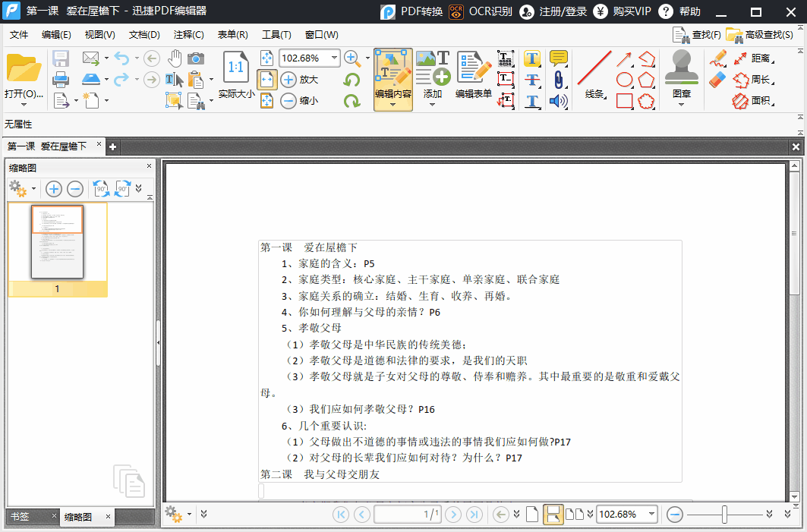Open the Edit (编辑) menu
This screenshot has height=532, width=807.
pos(56,34)
